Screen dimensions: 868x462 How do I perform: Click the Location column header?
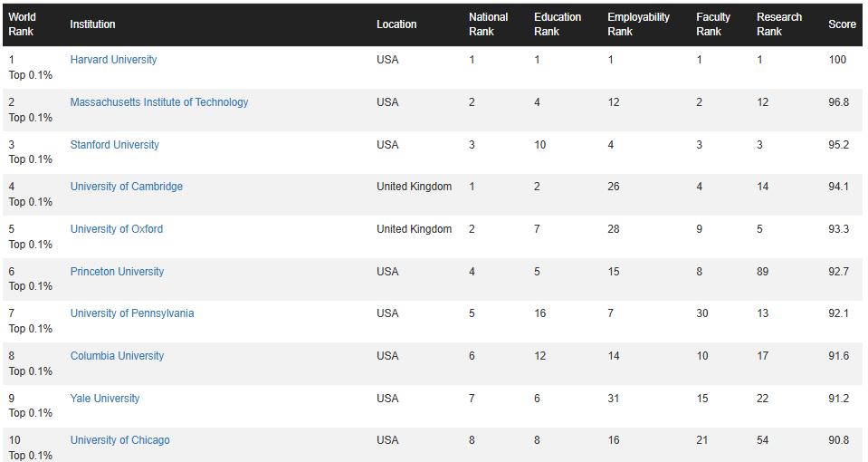(x=396, y=24)
